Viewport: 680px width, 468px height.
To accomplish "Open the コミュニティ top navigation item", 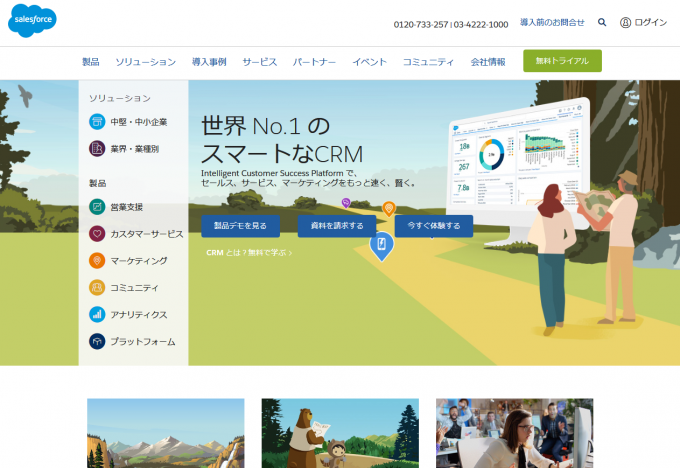I will [x=428, y=62].
